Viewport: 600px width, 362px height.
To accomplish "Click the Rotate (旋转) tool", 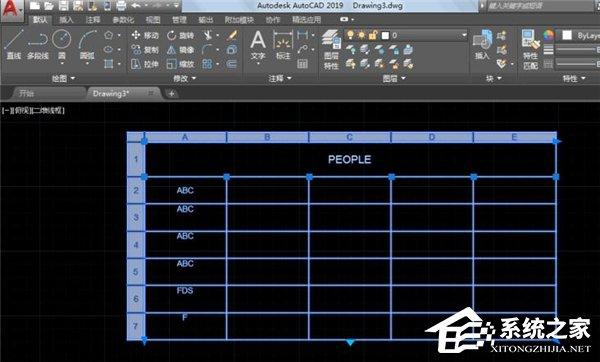I will (181, 35).
